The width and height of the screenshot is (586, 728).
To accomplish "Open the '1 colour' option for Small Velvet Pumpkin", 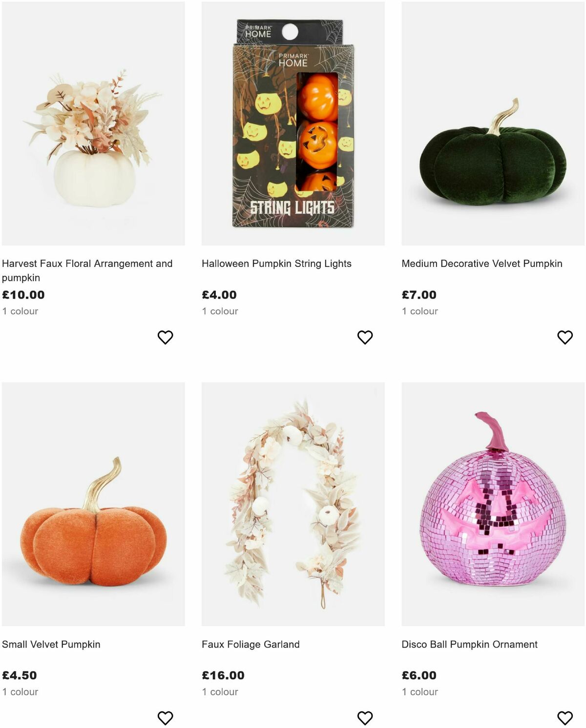I will coord(21,691).
